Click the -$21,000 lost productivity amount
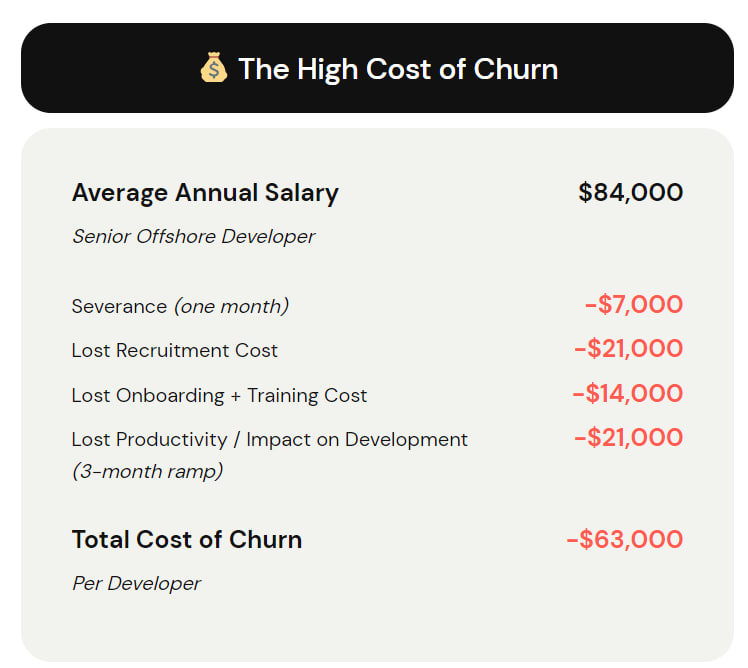 [628, 437]
